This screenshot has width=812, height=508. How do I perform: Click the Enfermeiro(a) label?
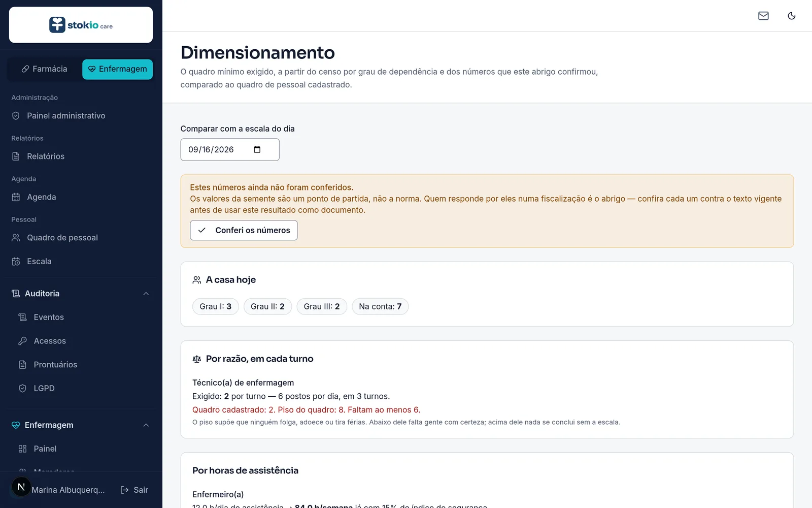tap(218, 494)
